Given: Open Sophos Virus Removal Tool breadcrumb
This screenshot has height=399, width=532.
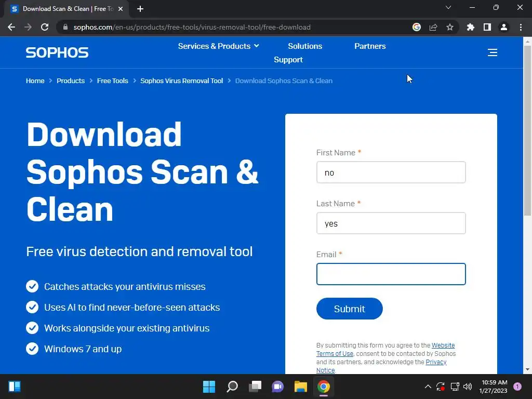Looking at the screenshot, I should (x=181, y=81).
